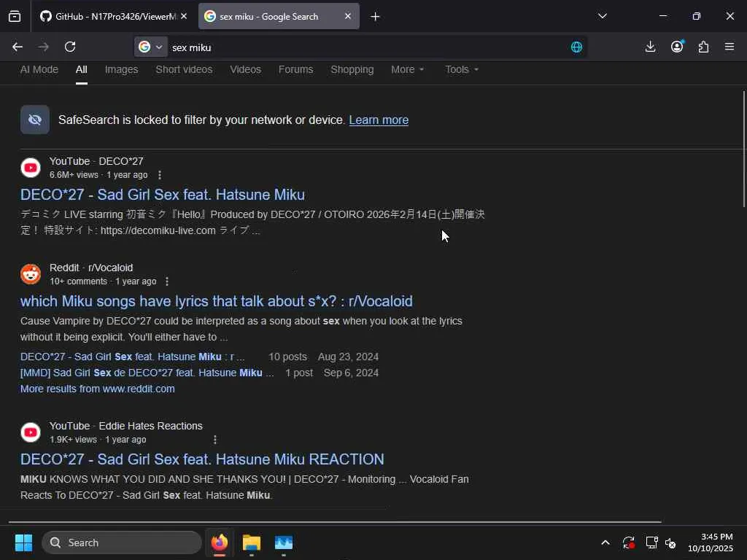The height and width of the screenshot is (560, 747).
Task: Click the sync status tray icon
Action: point(628,542)
